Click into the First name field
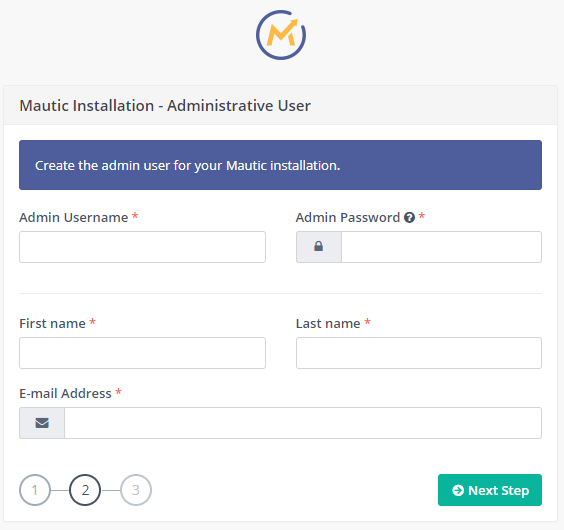 142,353
